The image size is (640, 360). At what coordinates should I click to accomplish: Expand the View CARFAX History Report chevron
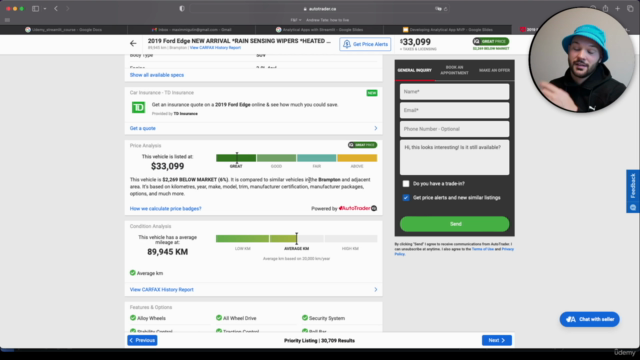pyautogui.click(x=376, y=289)
